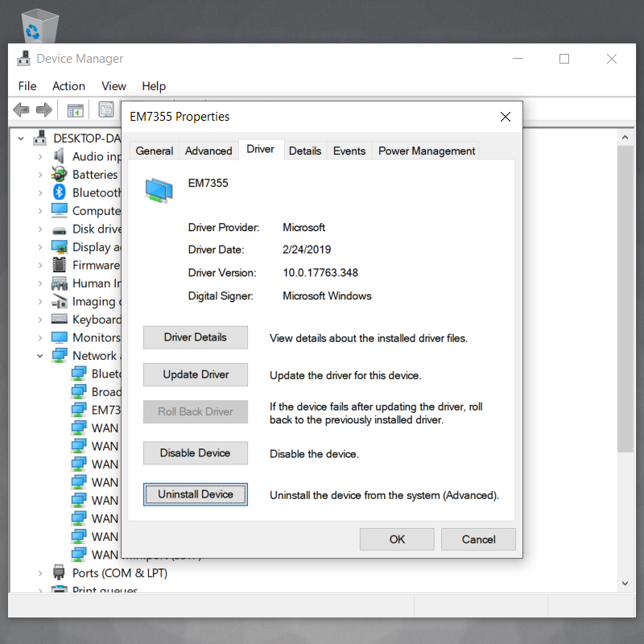This screenshot has width=644, height=644.
Task: Go back with the left arrow toolbar icon
Action: pos(21,110)
